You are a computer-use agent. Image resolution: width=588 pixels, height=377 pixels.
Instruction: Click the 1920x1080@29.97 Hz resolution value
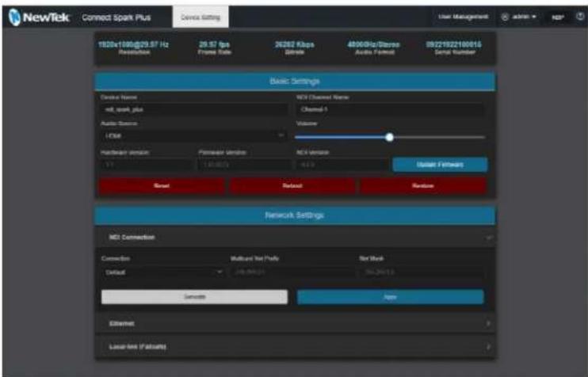(133, 44)
